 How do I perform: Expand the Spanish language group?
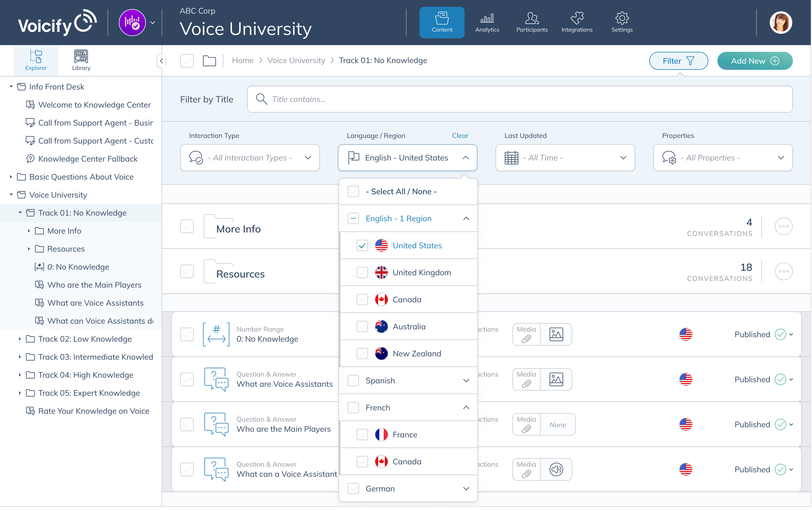click(x=466, y=380)
